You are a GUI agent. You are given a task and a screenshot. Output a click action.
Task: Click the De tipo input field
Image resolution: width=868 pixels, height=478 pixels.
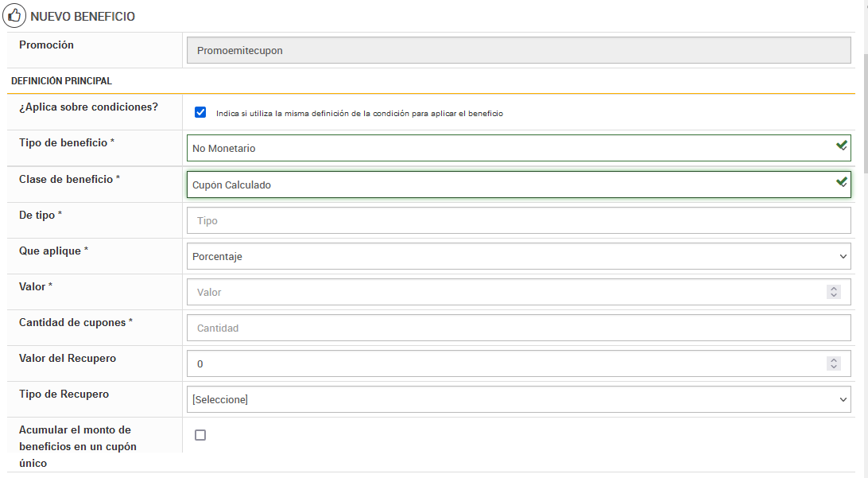point(518,220)
